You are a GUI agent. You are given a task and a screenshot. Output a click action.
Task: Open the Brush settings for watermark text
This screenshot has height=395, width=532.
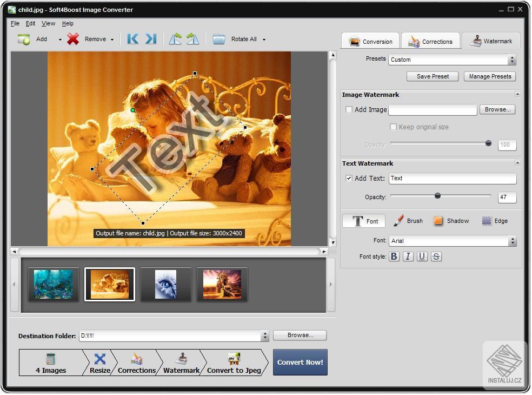tap(408, 221)
